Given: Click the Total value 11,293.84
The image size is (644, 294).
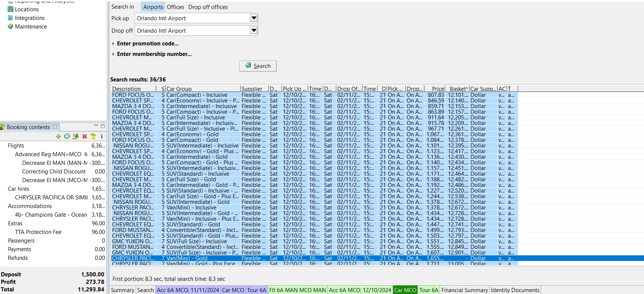Looking at the screenshot, I should coord(91,289).
